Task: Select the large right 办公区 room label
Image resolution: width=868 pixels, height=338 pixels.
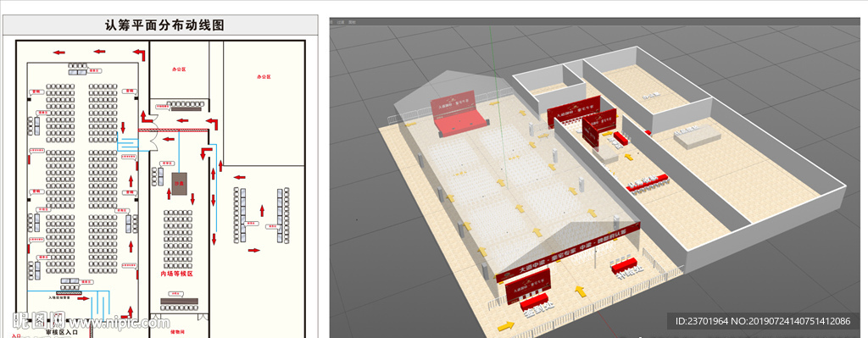Action: (264, 76)
